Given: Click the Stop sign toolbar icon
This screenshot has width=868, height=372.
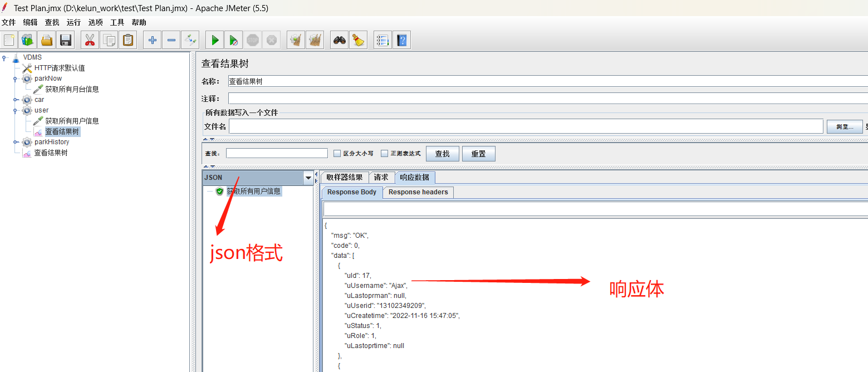Looking at the screenshot, I should 253,40.
